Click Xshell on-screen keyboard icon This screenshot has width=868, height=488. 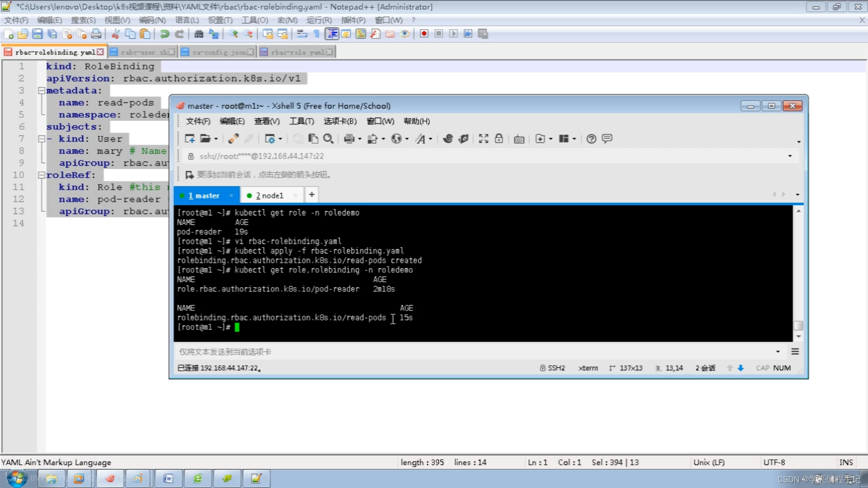point(519,139)
